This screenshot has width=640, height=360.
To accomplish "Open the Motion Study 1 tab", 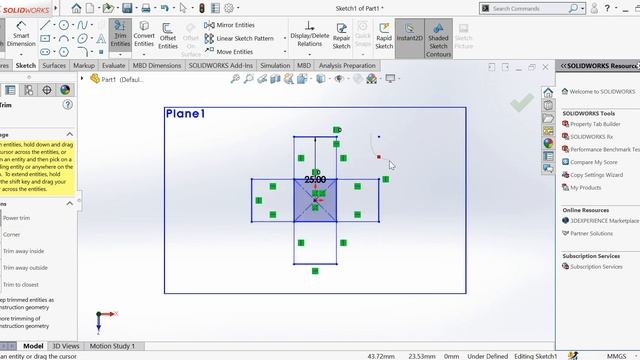I will coord(112,346).
